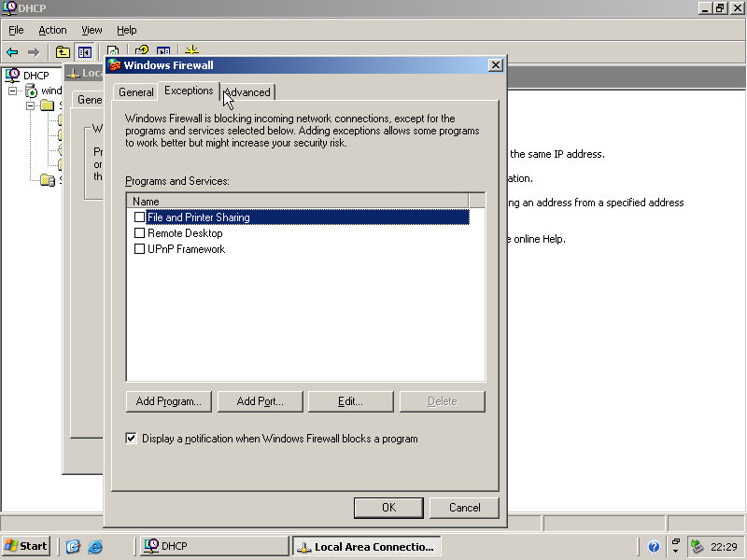This screenshot has width=747, height=560.
Task: Open the Action menu
Action: click(x=52, y=30)
